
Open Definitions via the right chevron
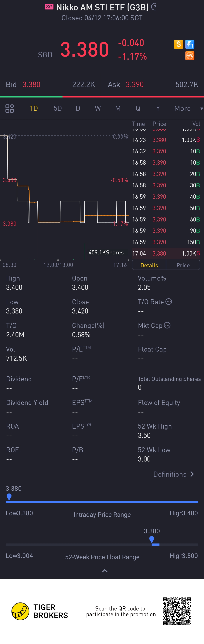tap(192, 474)
